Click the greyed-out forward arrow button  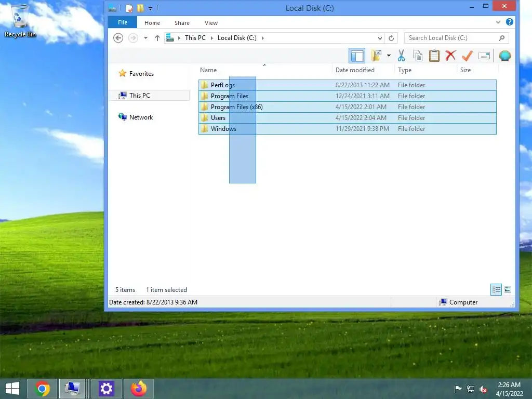point(133,37)
